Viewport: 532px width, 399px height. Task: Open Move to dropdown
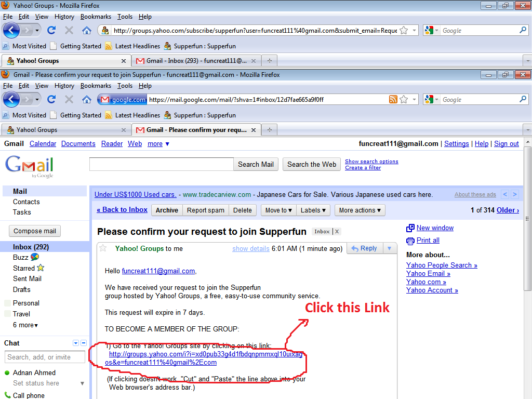[x=278, y=210]
